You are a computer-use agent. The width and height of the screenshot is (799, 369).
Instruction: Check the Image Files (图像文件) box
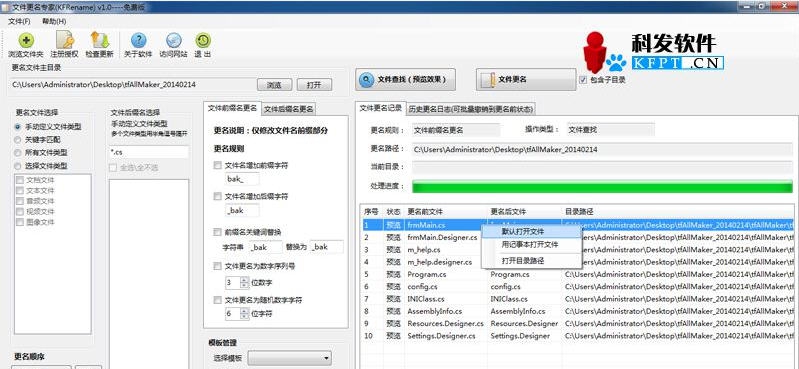tap(20, 222)
